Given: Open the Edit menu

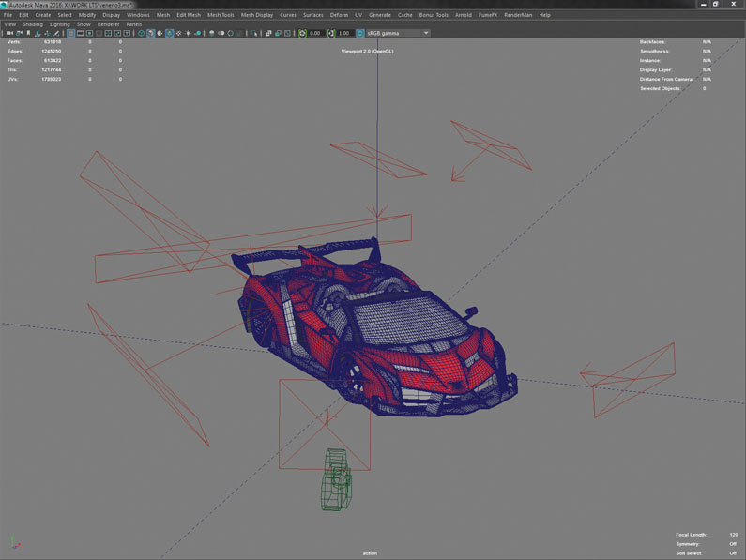Looking at the screenshot, I should point(23,15).
